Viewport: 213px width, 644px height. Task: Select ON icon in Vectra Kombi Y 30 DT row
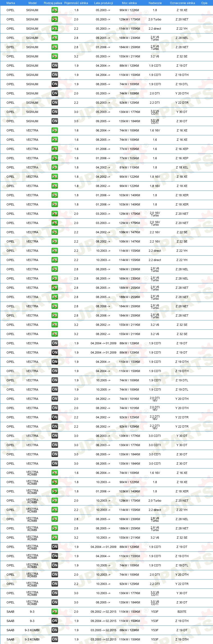[x=54, y=593]
